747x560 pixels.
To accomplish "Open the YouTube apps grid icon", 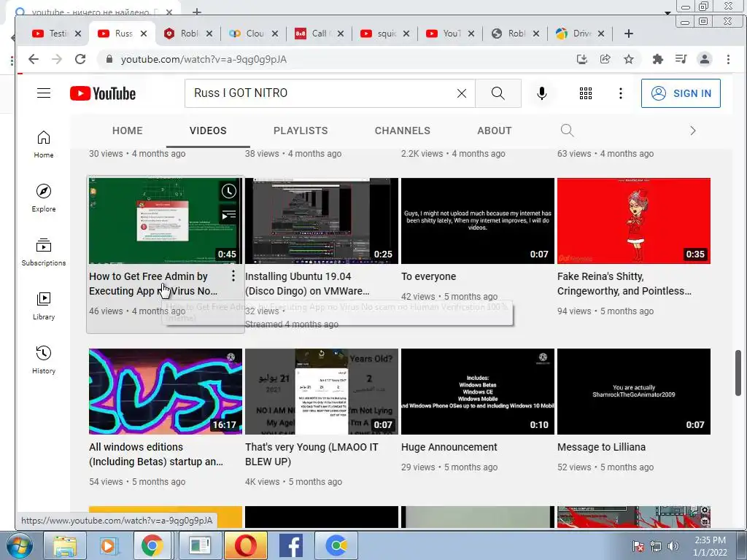I will coord(586,93).
